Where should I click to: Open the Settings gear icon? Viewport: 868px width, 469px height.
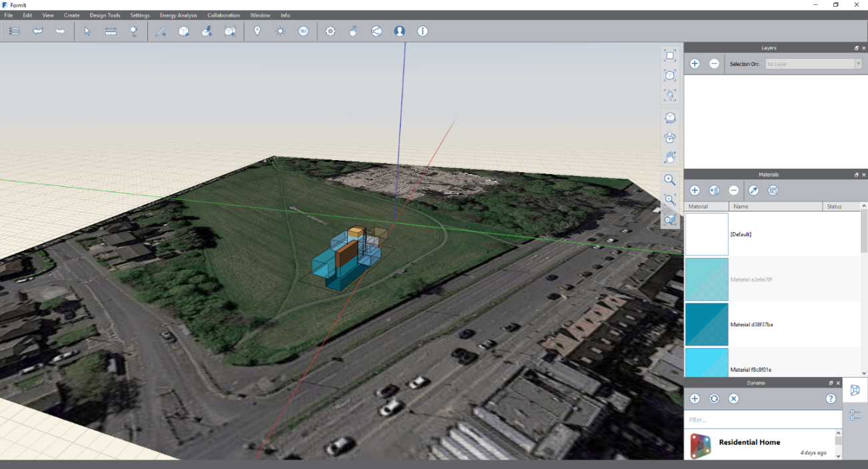tap(330, 31)
